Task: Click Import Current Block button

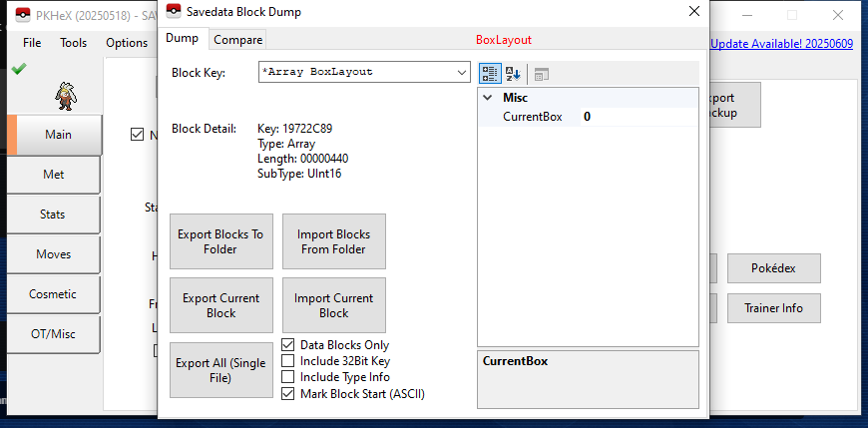Action: point(333,305)
